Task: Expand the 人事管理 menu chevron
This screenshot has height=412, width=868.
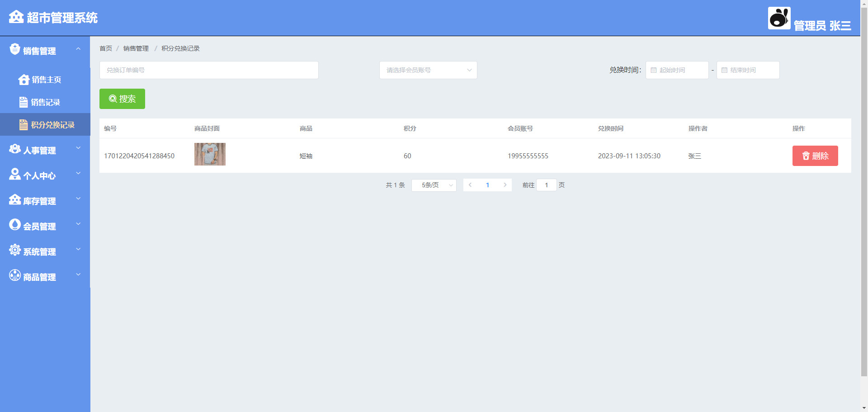Action: click(78, 148)
